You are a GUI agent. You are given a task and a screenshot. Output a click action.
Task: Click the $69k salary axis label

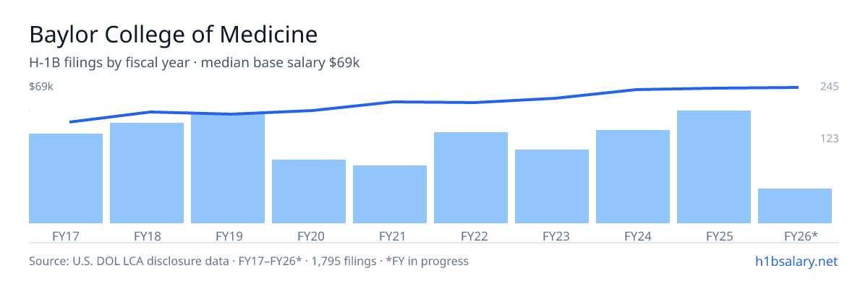pyautogui.click(x=41, y=87)
